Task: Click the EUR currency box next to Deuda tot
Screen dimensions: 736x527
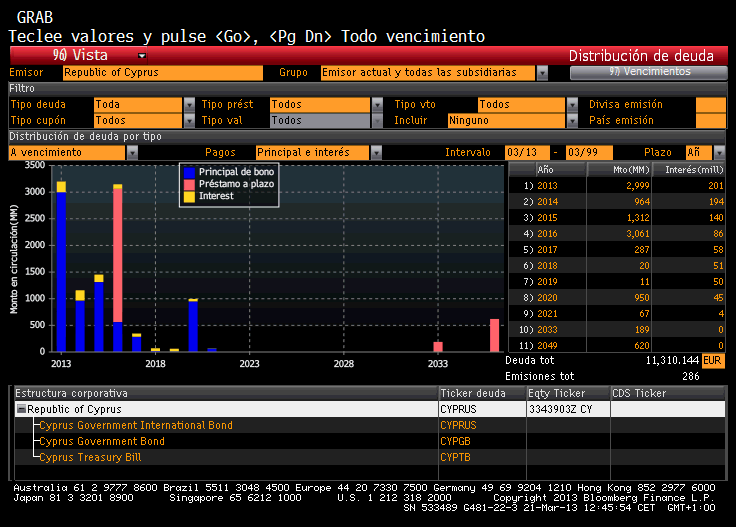Action: [x=713, y=360]
